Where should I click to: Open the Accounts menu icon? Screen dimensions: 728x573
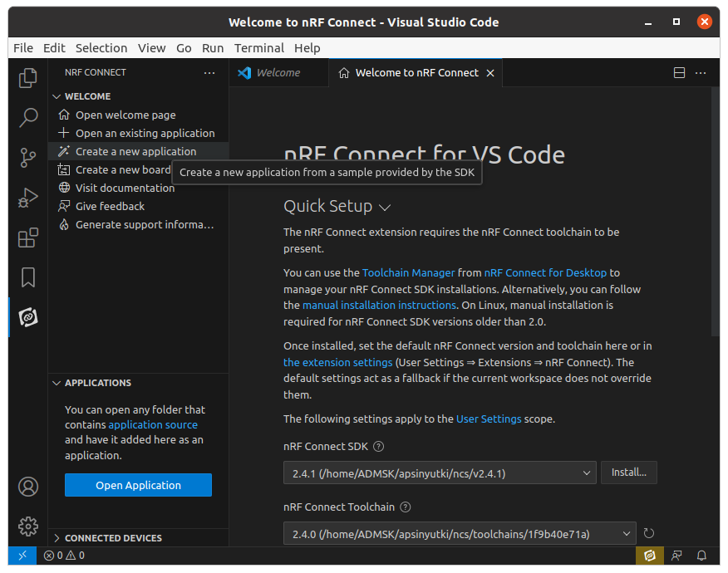28,487
